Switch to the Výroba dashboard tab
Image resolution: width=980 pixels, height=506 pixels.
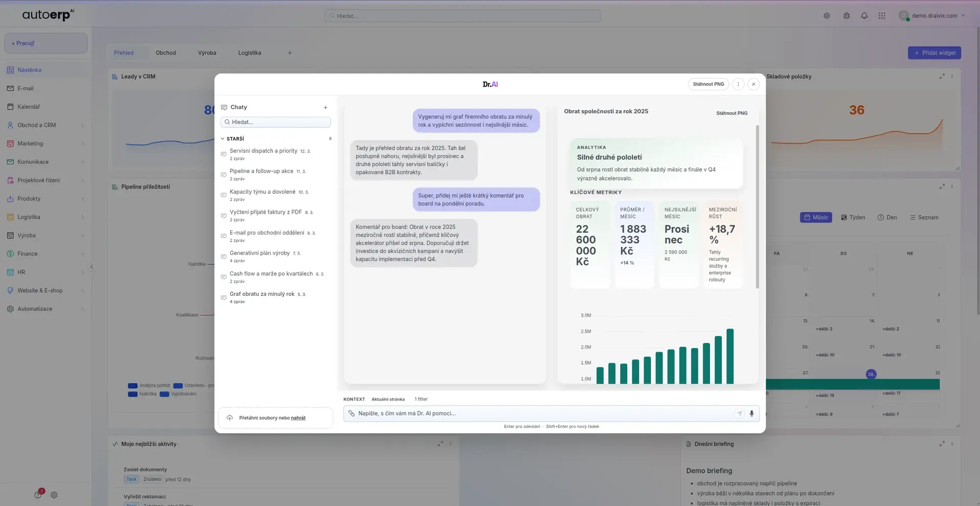tap(207, 53)
